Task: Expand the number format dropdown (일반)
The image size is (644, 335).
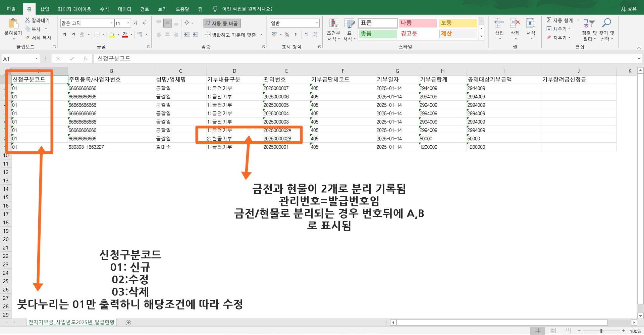Action: [x=317, y=23]
